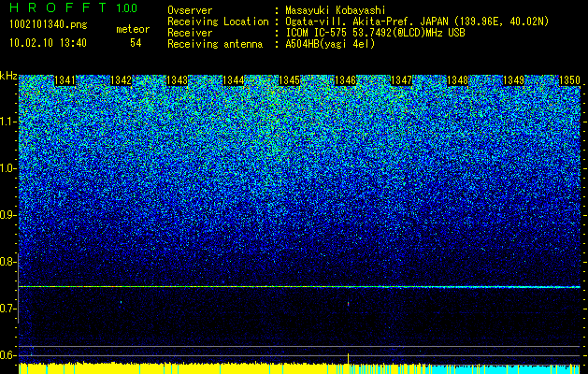Click the Receiving antenna label

tap(215, 44)
